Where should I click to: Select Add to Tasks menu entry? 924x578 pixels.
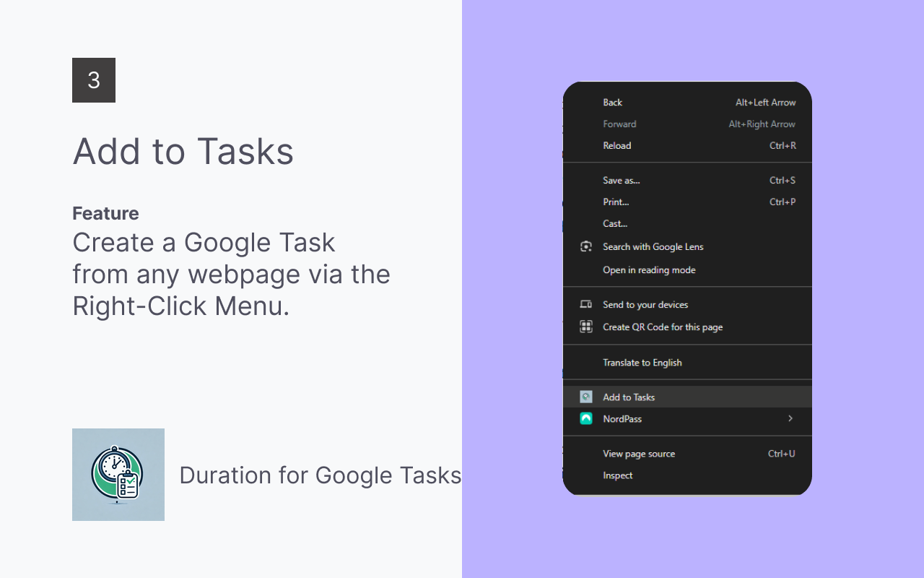(687, 397)
